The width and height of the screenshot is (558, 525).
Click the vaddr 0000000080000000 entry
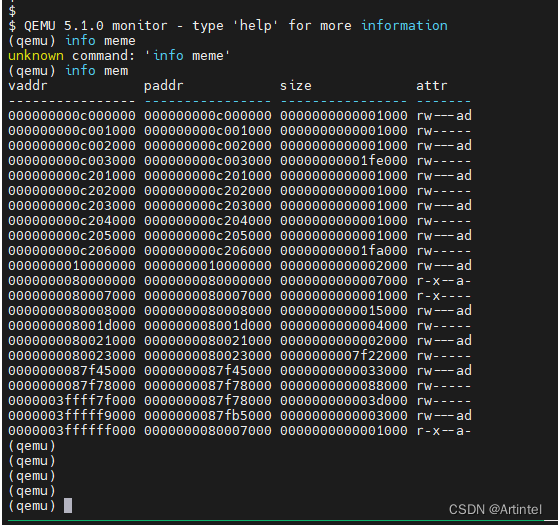pyautogui.click(x=72, y=281)
